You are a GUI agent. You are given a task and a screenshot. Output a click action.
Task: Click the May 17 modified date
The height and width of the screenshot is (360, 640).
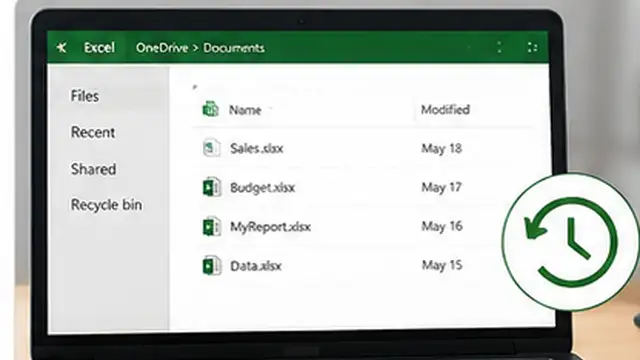click(x=441, y=187)
